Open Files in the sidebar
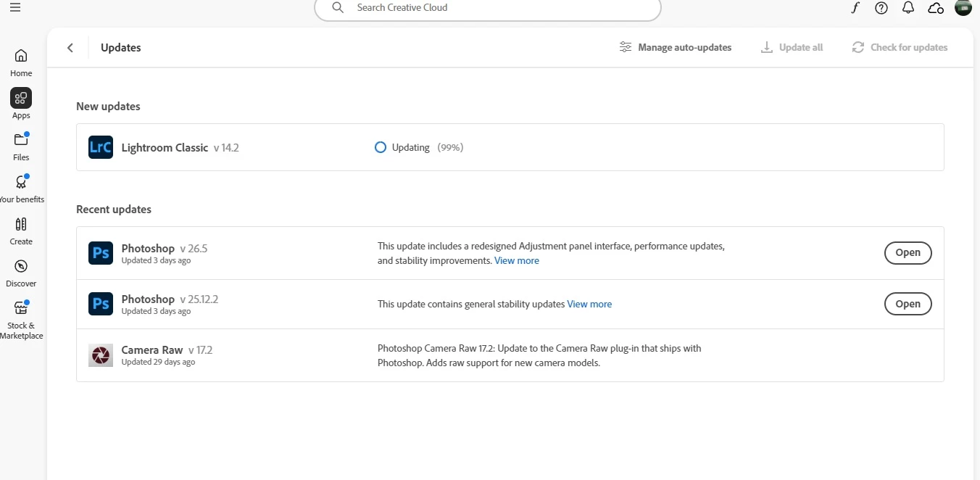 pyautogui.click(x=21, y=146)
